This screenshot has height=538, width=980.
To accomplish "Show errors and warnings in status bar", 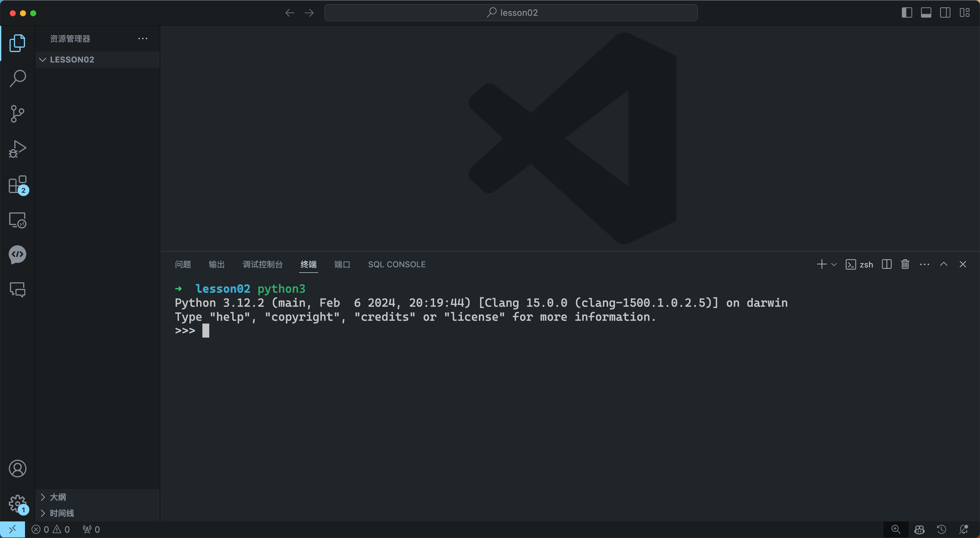I will (51, 529).
